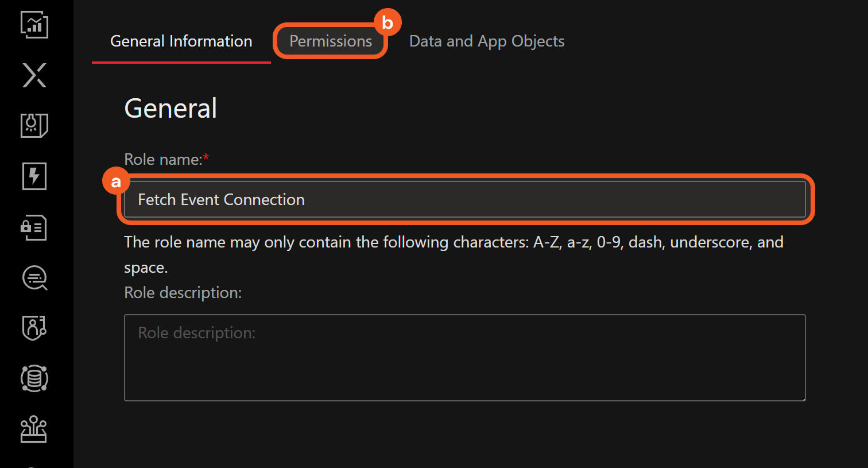Viewport: 868px width, 468px height.
Task: Click the X-shaped icon in sidebar
Action: (x=34, y=75)
